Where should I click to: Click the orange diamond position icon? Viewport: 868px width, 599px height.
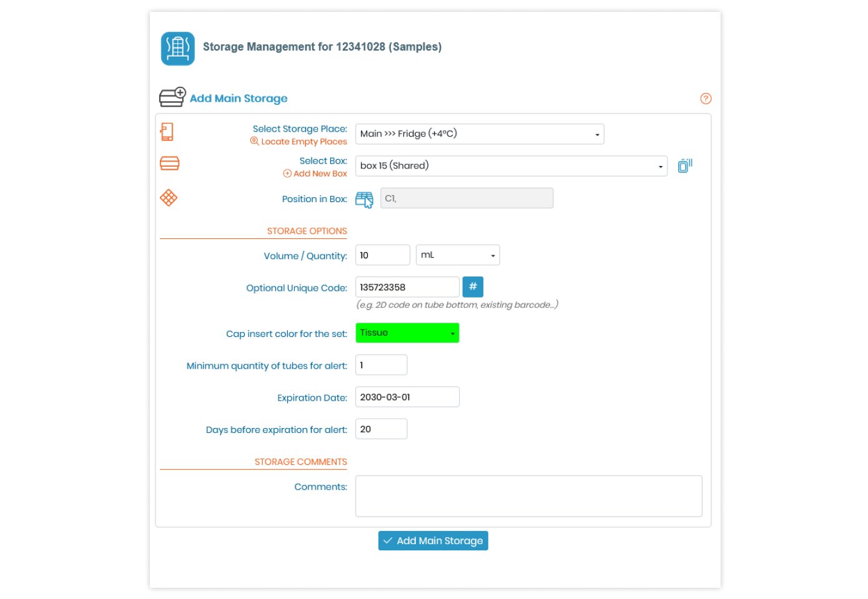coord(169,198)
